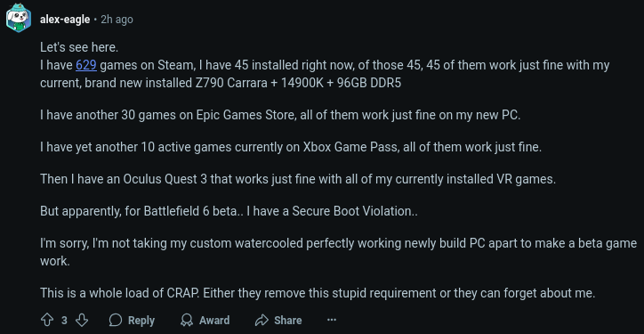Click the vote score number 3
Screen dimensions: 644x334
[x=64, y=320]
